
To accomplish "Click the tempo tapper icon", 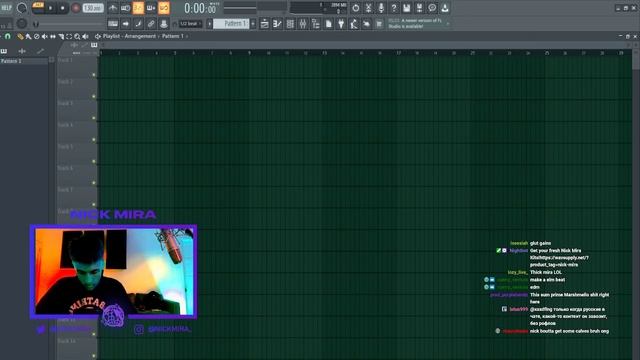I will point(354,24).
